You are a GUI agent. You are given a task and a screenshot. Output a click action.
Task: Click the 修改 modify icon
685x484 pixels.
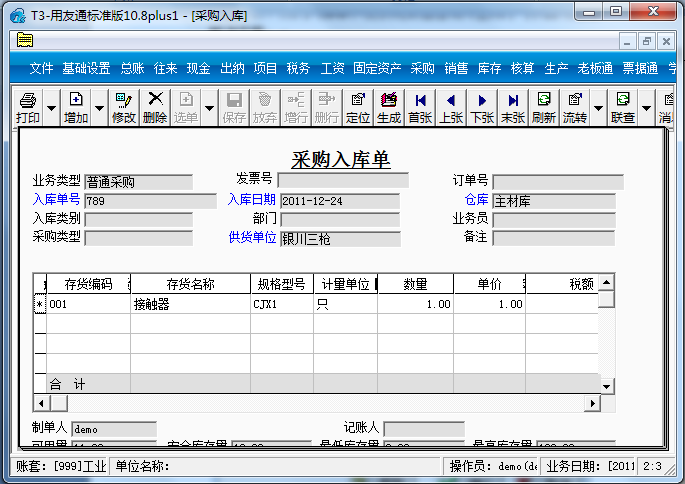click(x=124, y=108)
